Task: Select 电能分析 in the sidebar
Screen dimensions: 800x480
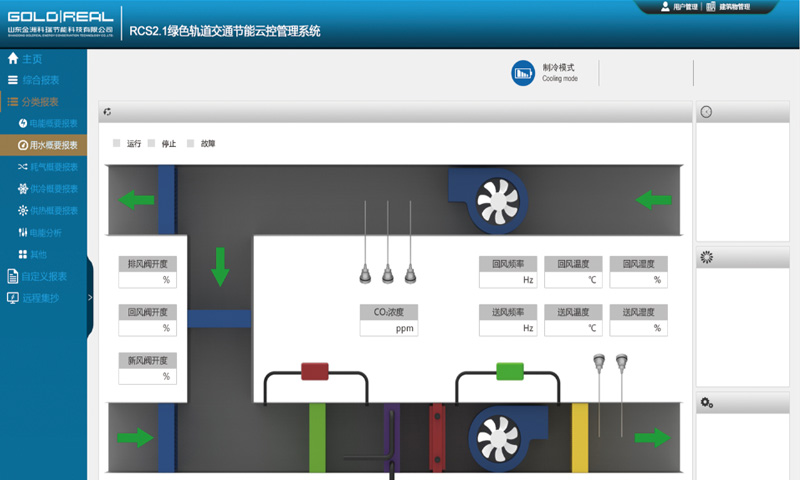Action: click(x=46, y=232)
